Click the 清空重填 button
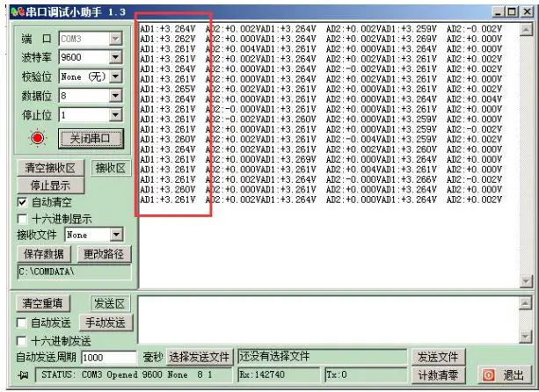Image resolution: width=539 pixels, height=392 pixels. pyautogui.click(x=42, y=303)
